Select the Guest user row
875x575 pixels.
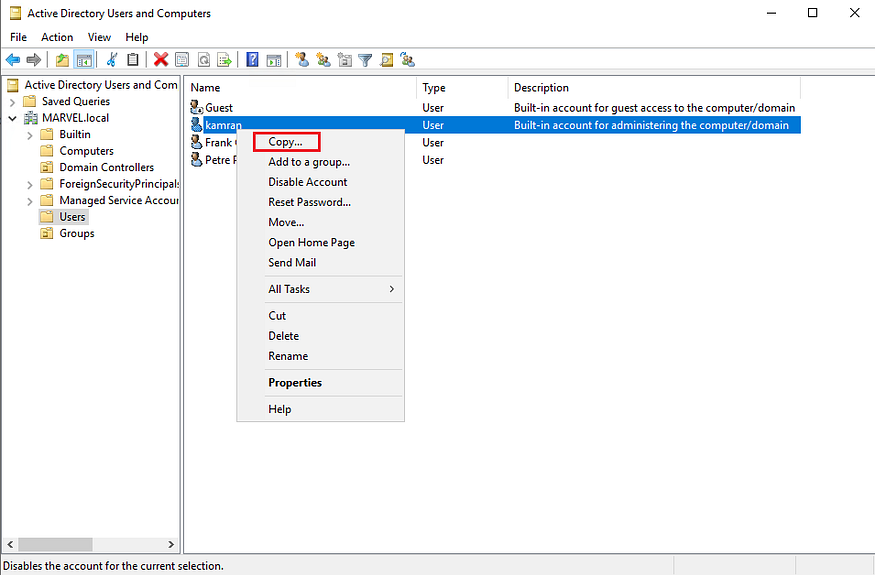219,108
